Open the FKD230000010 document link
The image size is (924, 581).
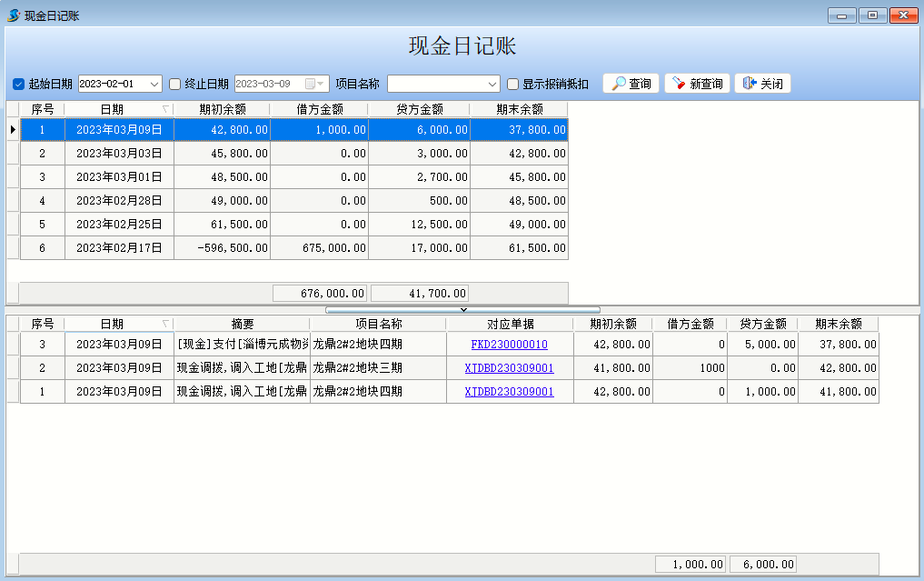[509, 345]
